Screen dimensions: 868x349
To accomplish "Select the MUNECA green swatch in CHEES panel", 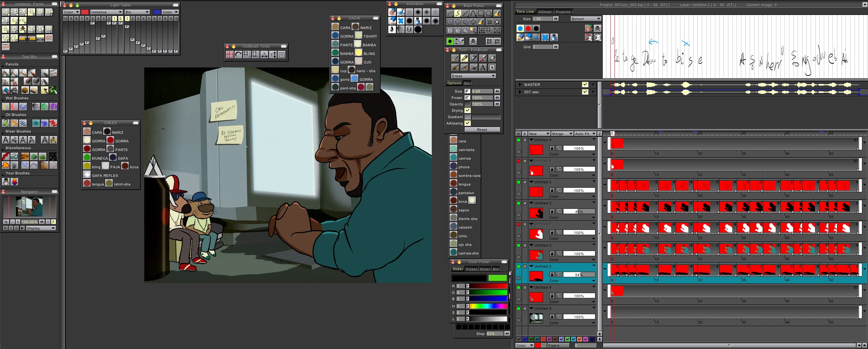I will [87, 157].
